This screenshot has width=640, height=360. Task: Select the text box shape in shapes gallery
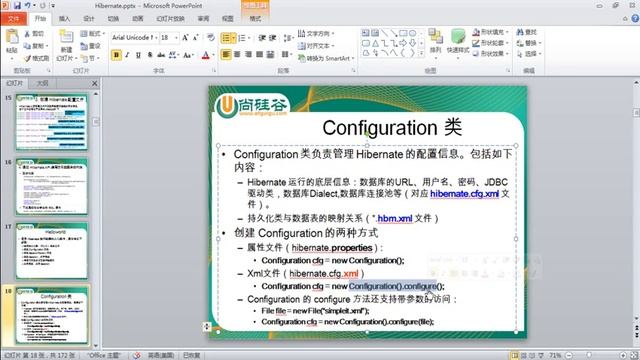365,33
